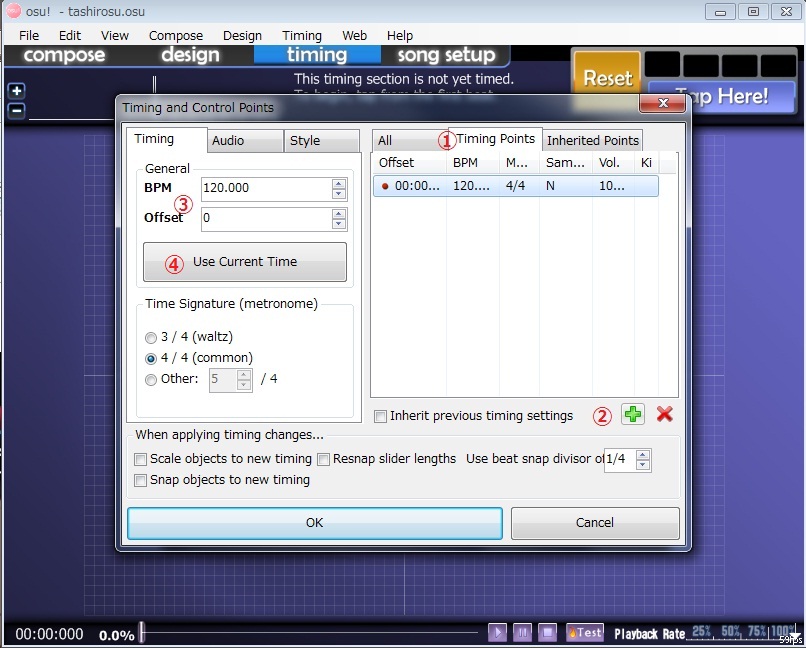Click the red X delete timing point icon

[664, 414]
